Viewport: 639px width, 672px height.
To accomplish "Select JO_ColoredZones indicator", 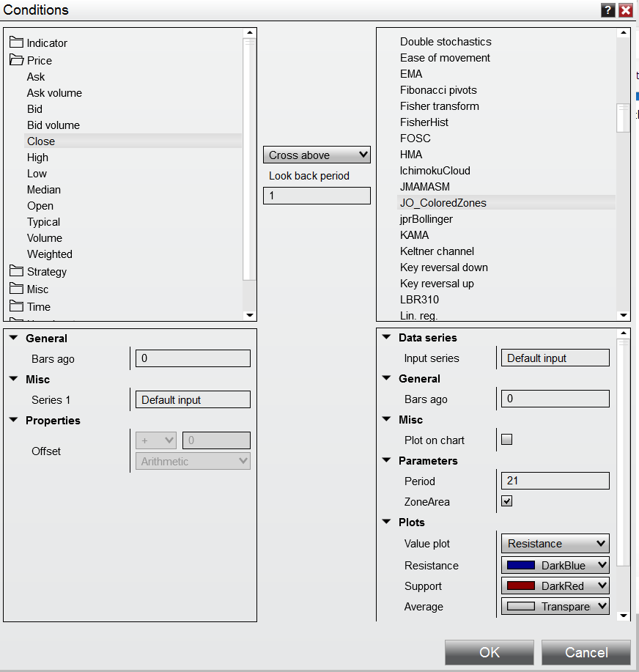I will [506, 203].
